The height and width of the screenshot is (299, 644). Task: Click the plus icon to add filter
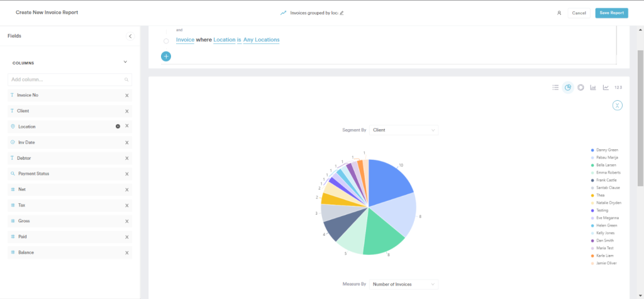(166, 57)
